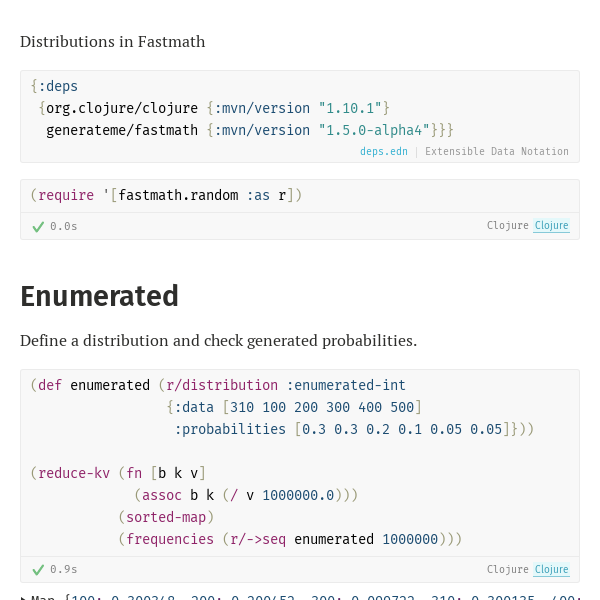Click the Distributions in Fastmath title text
The image size is (600, 600).
112,42
